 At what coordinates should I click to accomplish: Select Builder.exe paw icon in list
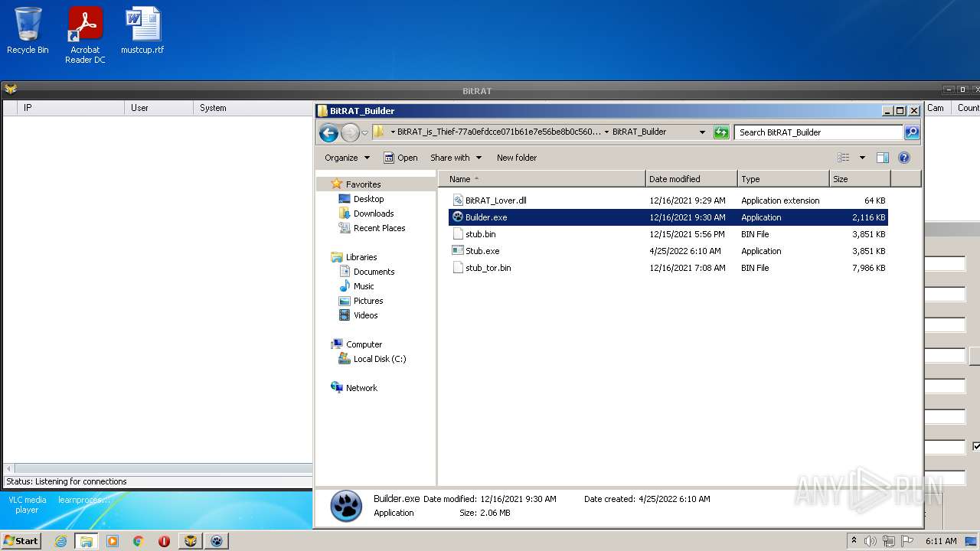pyautogui.click(x=458, y=217)
